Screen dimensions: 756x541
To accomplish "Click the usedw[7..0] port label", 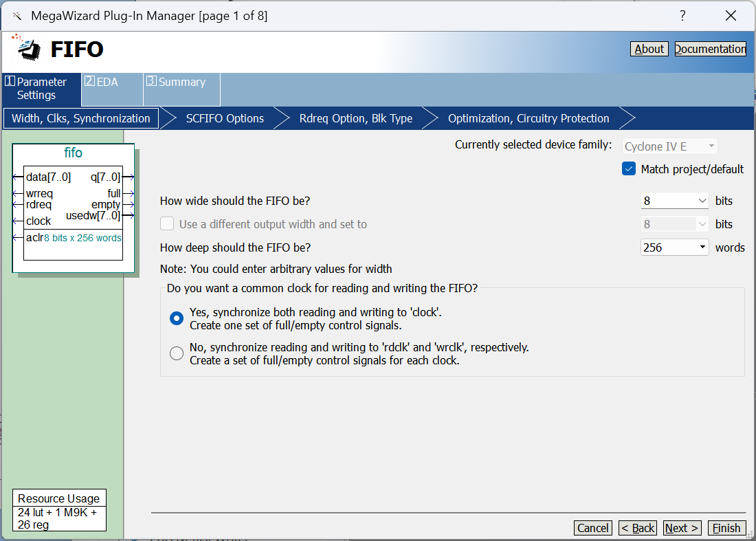I will pyautogui.click(x=93, y=216).
